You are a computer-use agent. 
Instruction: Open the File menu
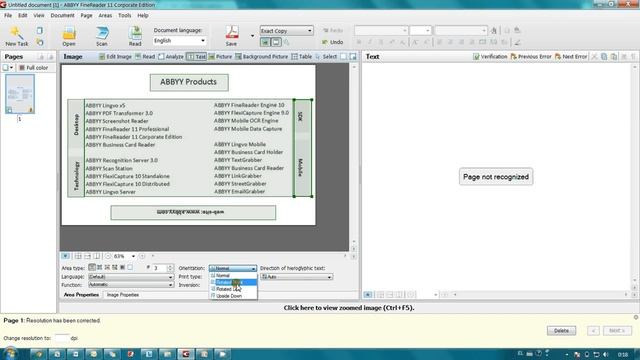click(x=8, y=16)
